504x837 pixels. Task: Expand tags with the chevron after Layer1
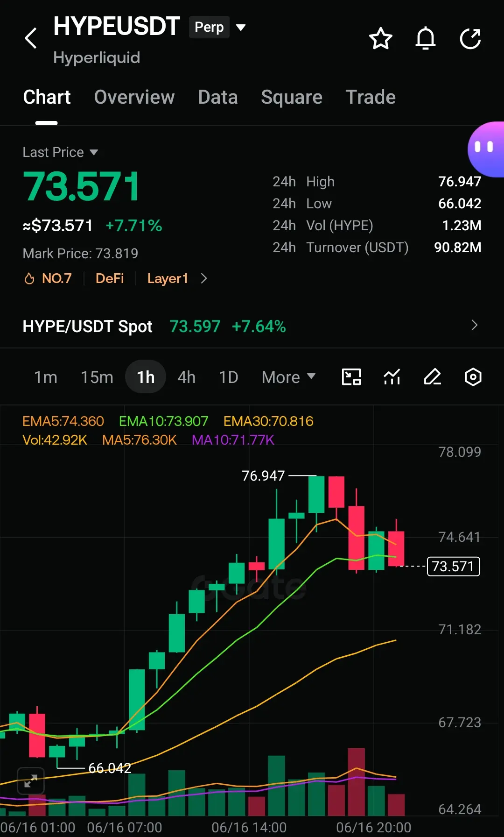pos(203,279)
